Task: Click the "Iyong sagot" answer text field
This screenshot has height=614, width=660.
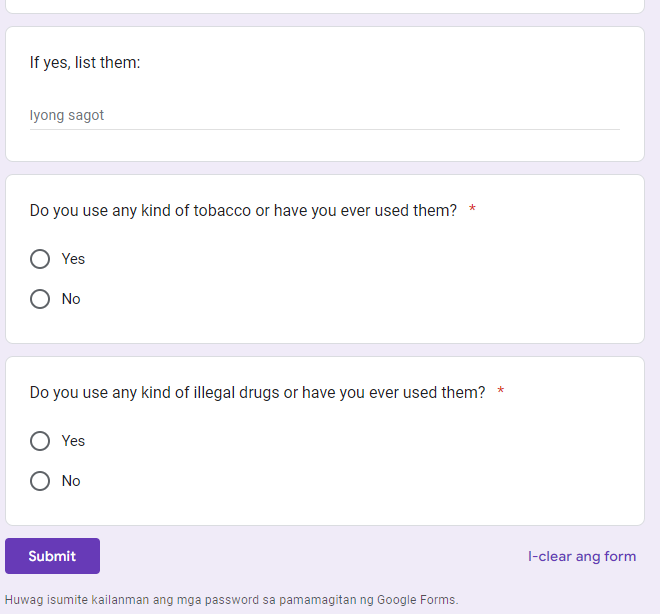Action: (324, 115)
